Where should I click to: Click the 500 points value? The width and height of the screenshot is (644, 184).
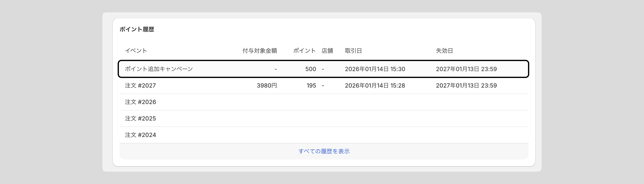coord(310,69)
